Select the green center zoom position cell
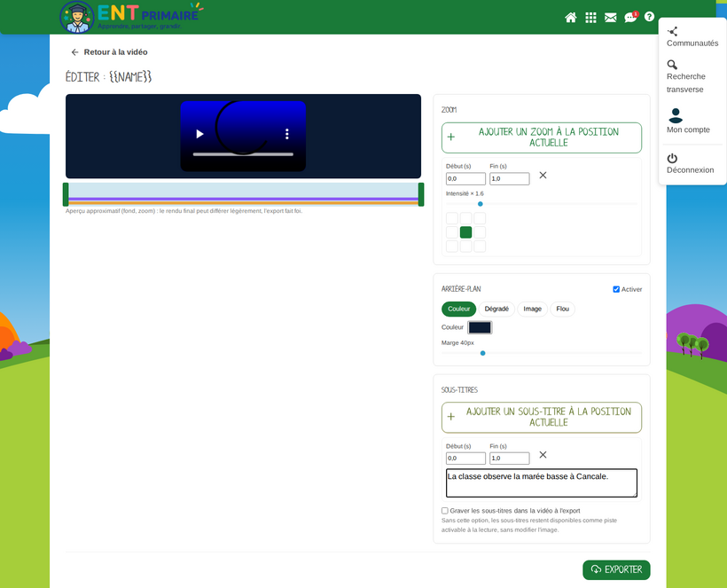This screenshot has height=588, width=727. (x=466, y=232)
